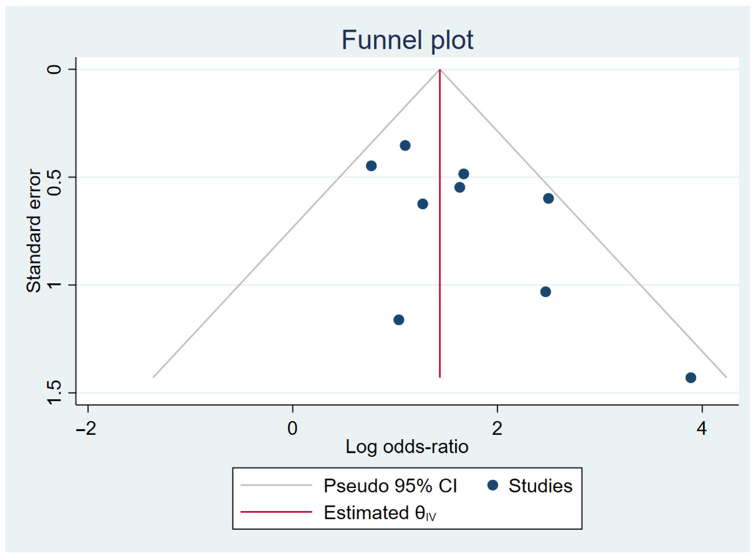Click the topmost study dot in the plot
This screenshot has width=756, height=559.
click(x=405, y=146)
